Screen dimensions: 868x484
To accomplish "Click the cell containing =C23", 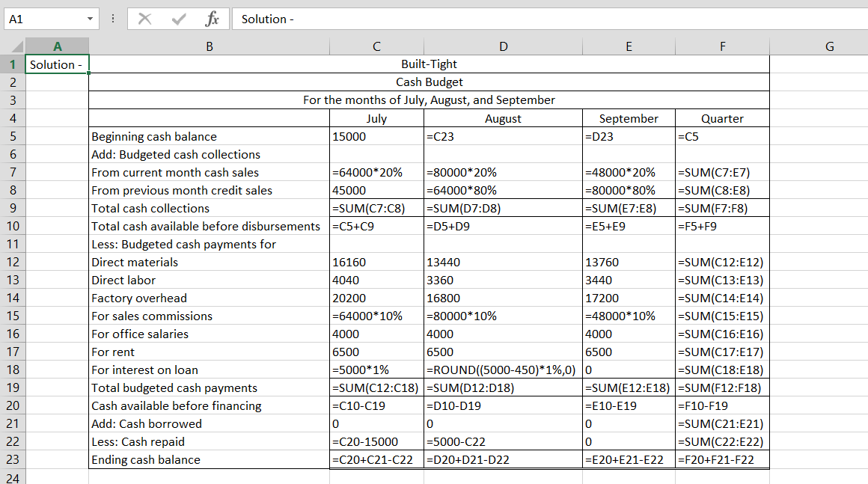I will pyautogui.click(x=503, y=136).
